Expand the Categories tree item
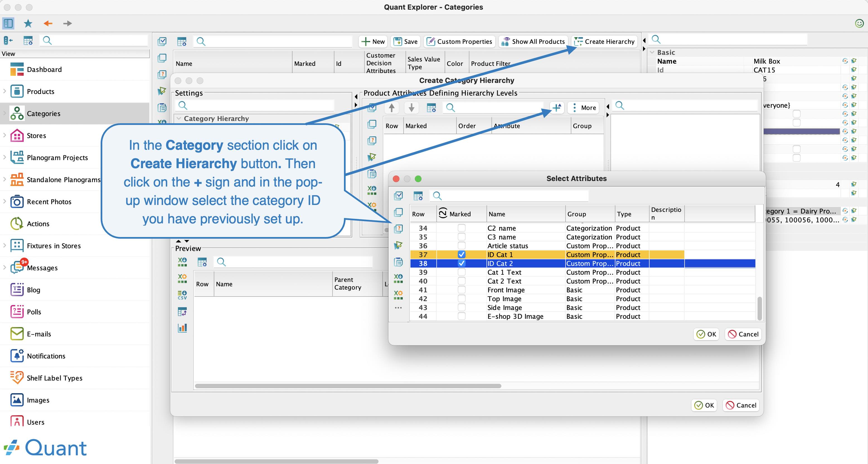 click(x=4, y=113)
